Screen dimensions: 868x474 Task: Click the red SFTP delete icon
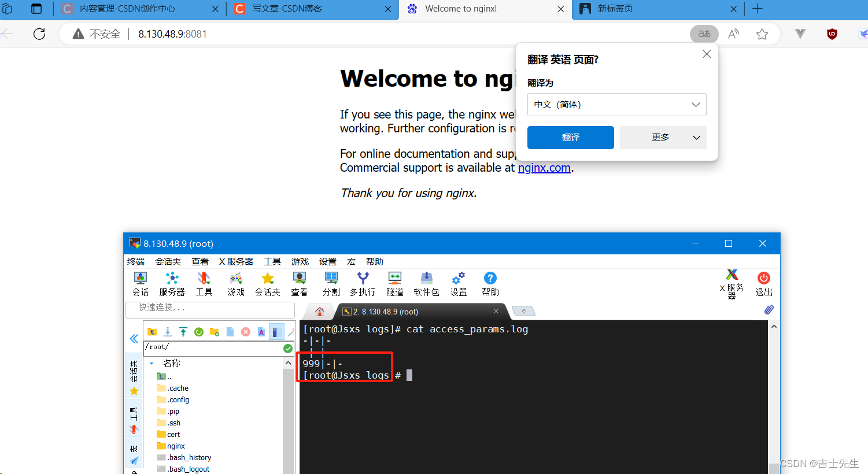246,332
